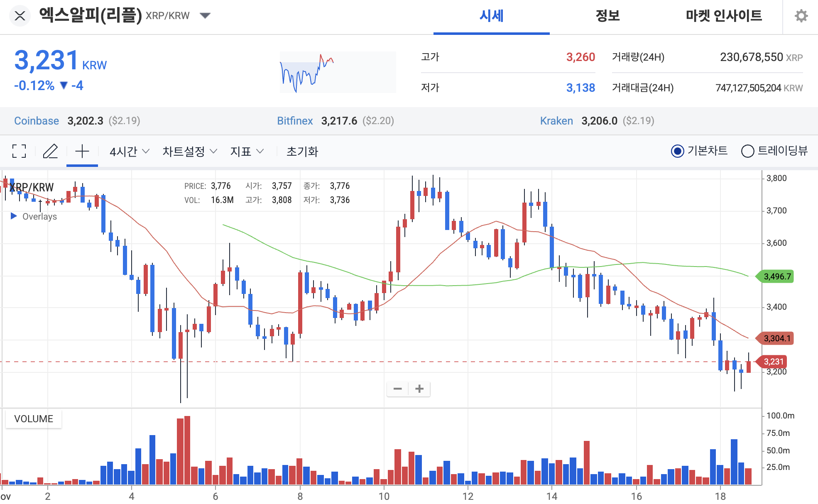Switch to the 정보 tab
This screenshot has height=504, width=818.
coord(608,16)
